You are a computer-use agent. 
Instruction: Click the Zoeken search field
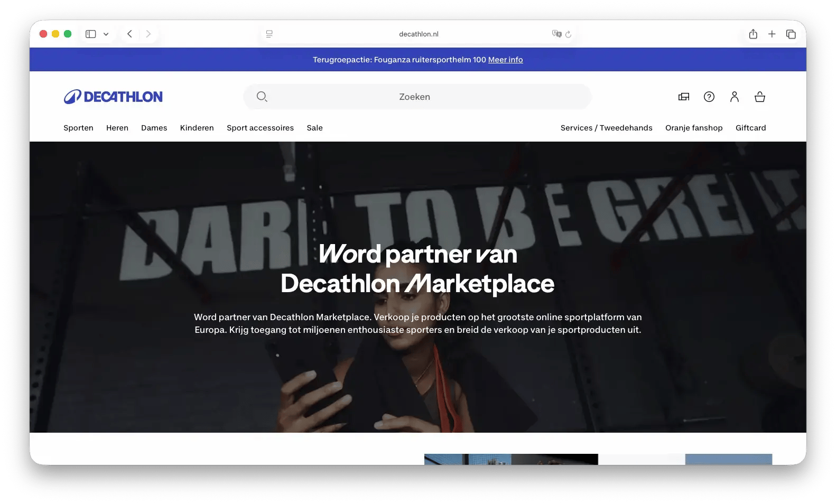[417, 97]
